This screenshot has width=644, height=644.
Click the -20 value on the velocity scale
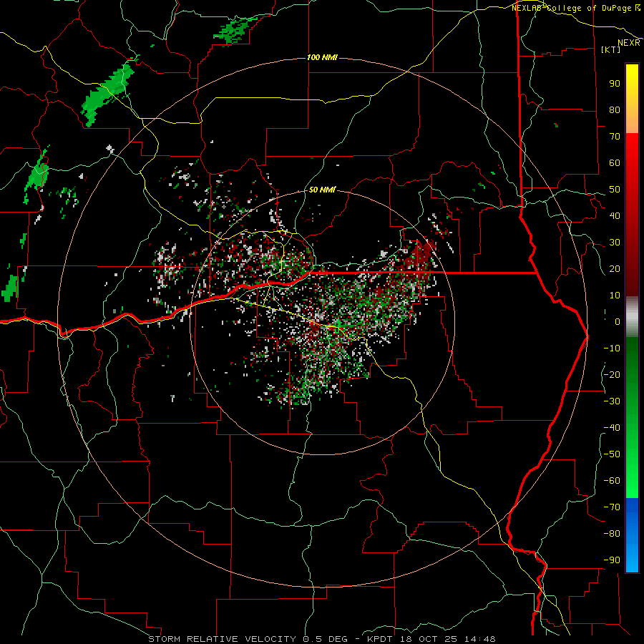pos(612,374)
